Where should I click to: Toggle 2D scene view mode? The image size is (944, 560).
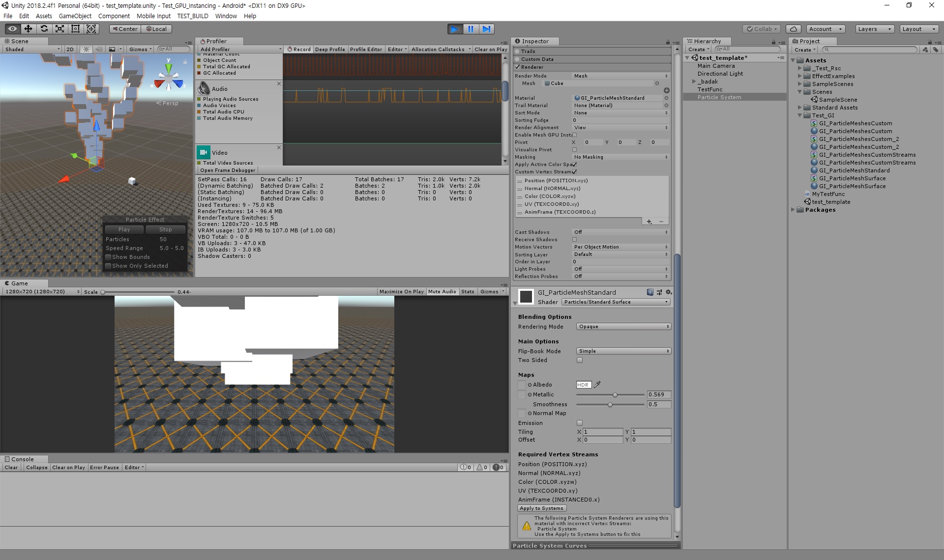70,49
